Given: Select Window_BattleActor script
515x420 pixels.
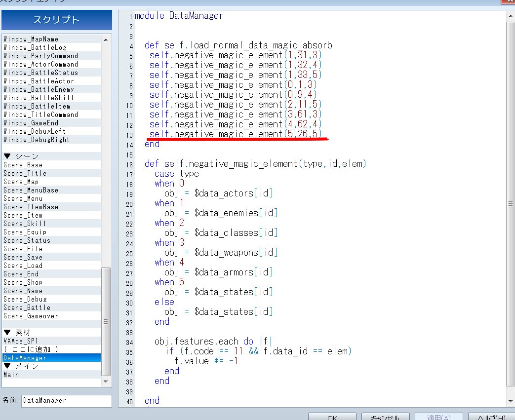Looking at the screenshot, I should tap(51, 81).
